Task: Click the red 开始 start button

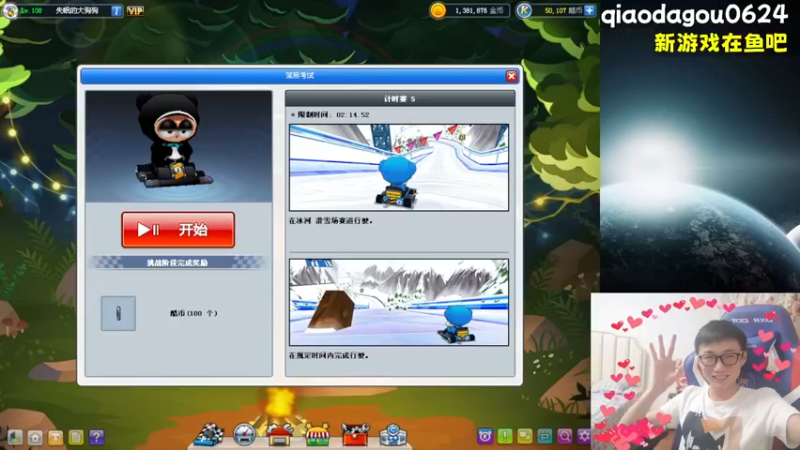Action: tap(178, 230)
